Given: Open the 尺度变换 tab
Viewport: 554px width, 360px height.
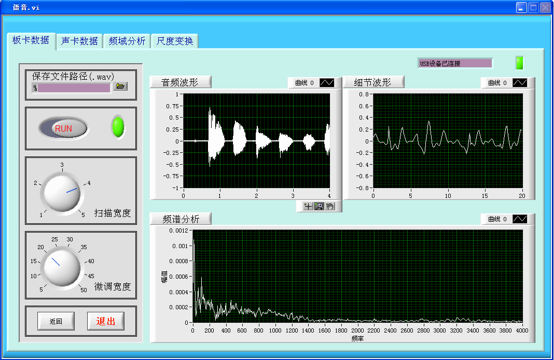Looking at the screenshot, I should [x=175, y=41].
